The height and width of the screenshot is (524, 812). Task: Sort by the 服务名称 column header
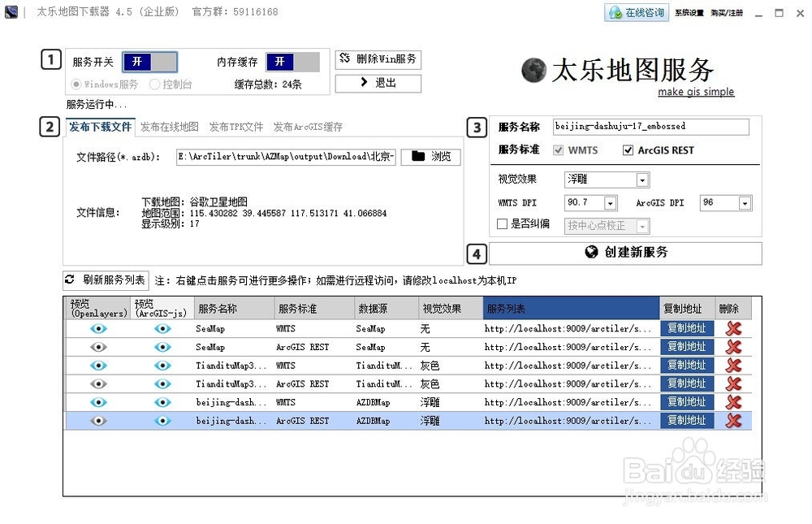(234, 309)
